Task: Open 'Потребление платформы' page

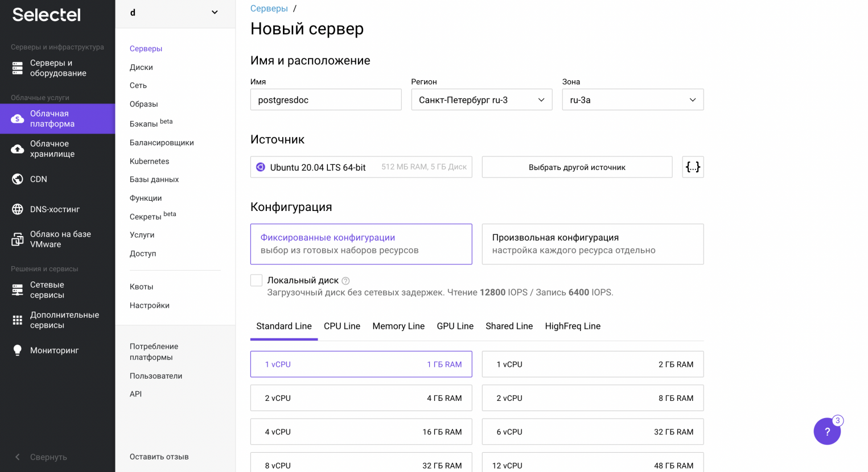Action: pyautogui.click(x=154, y=352)
